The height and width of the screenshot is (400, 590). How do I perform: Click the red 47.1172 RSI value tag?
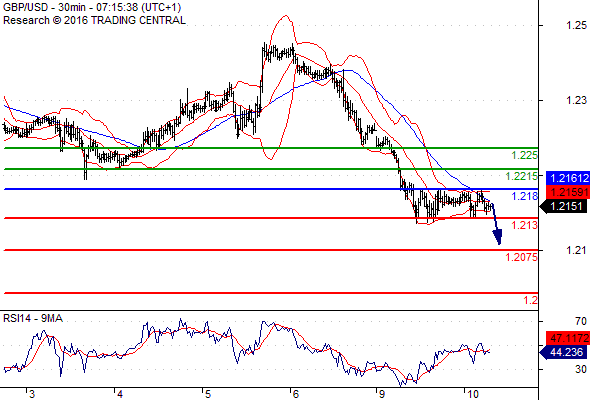click(568, 338)
